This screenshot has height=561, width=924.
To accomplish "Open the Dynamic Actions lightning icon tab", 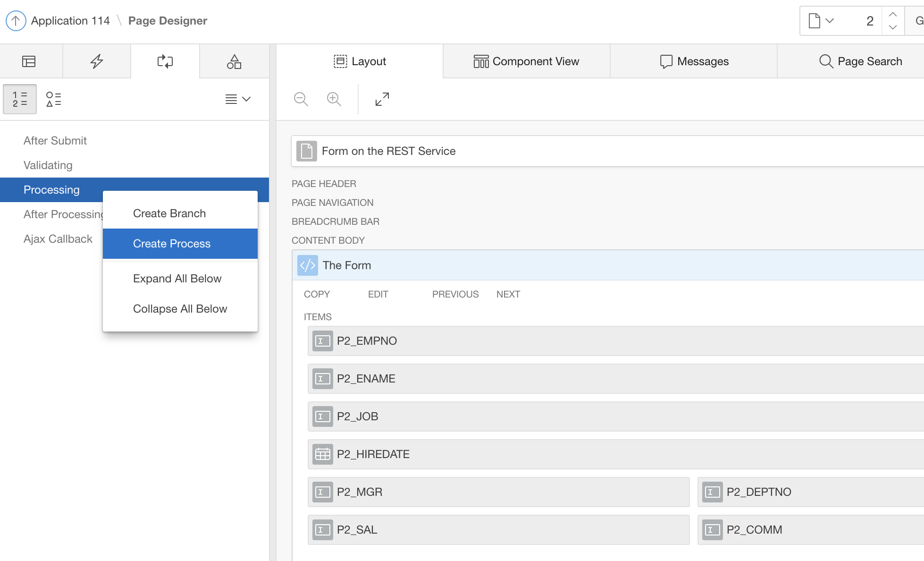I will tap(97, 61).
